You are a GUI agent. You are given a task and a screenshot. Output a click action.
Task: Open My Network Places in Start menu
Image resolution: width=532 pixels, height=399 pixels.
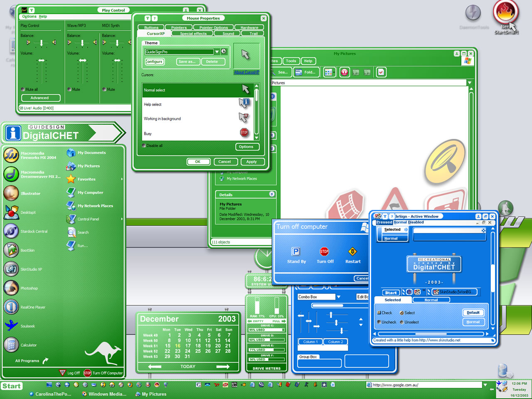[x=95, y=206]
